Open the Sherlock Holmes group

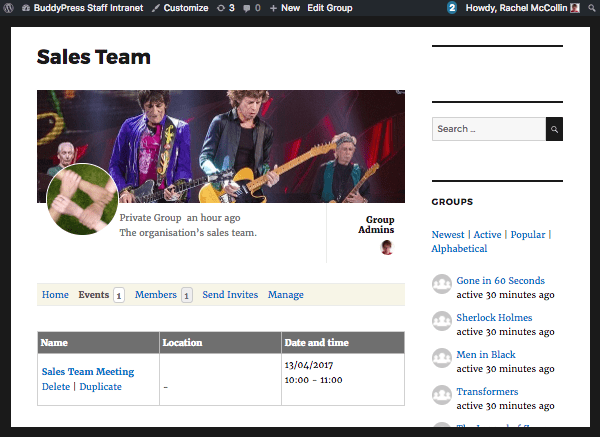pos(494,318)
